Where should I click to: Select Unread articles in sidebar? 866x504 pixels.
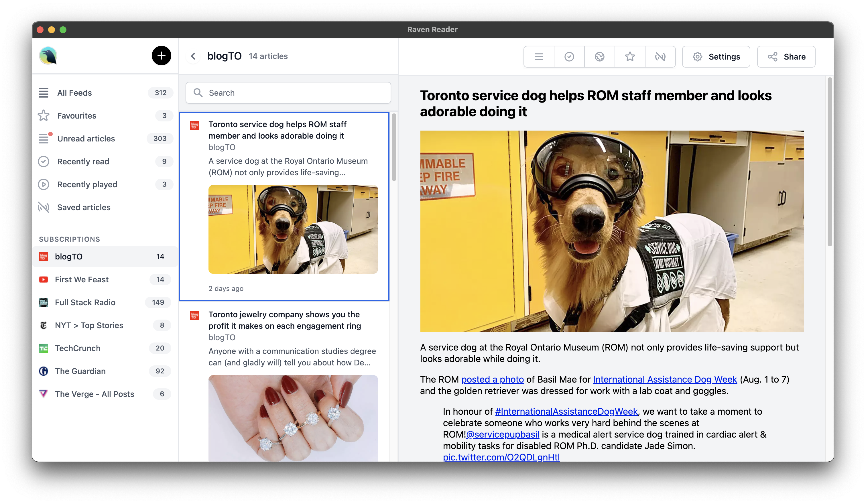coord(86,138)
